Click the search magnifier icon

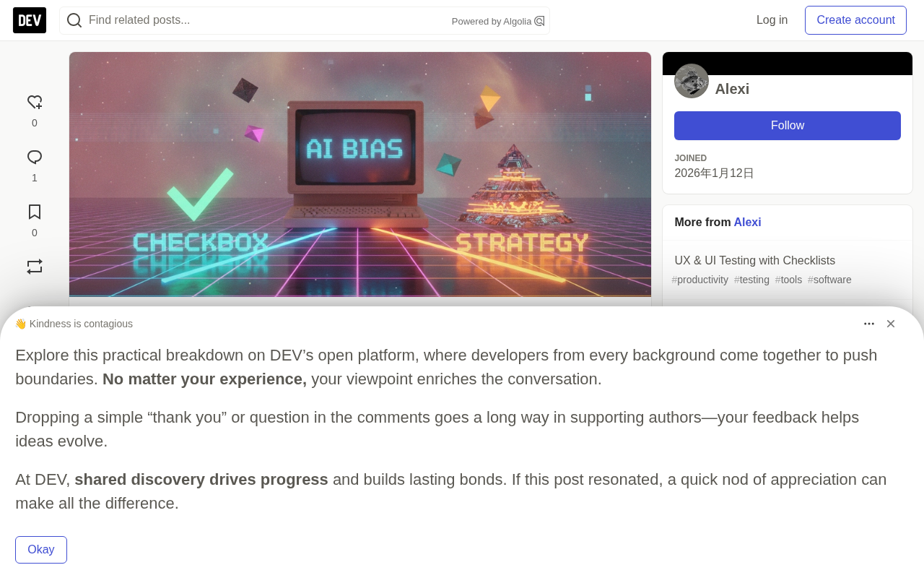(x=74, y=20)
